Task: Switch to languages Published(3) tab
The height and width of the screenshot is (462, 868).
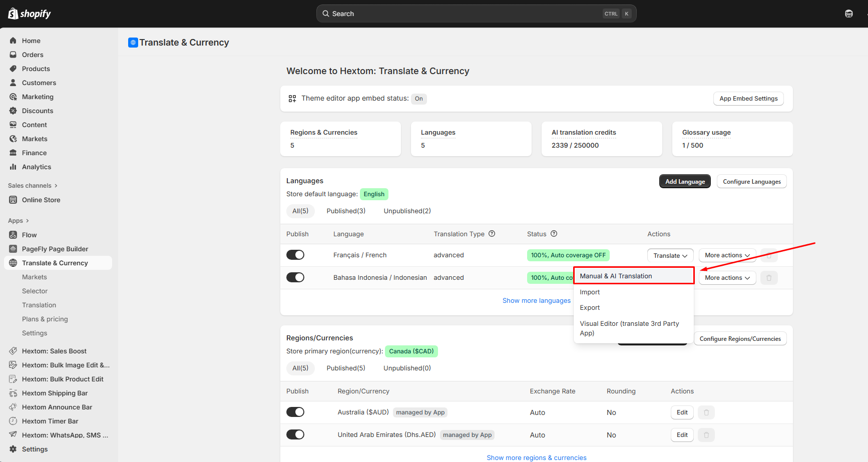Action: click(x=346, y=211)
